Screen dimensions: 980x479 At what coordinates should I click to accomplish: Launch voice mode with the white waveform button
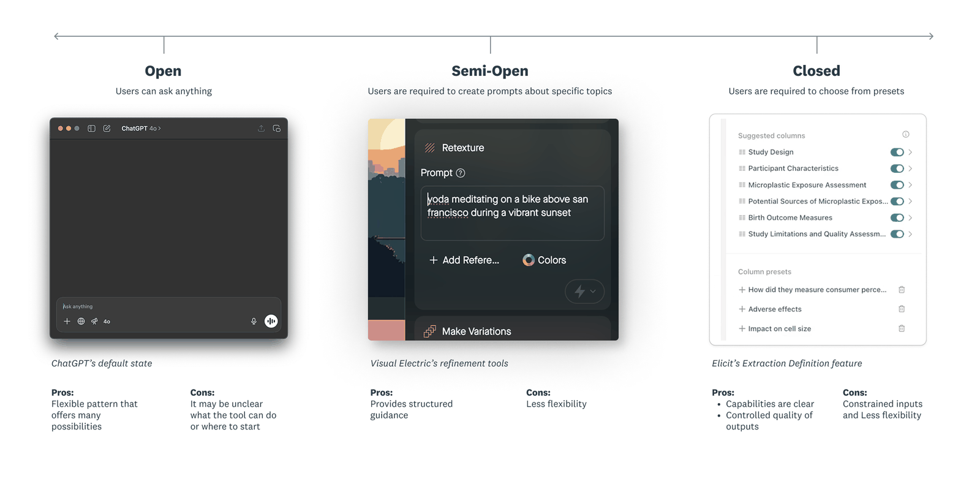click(x=271, y=321)
